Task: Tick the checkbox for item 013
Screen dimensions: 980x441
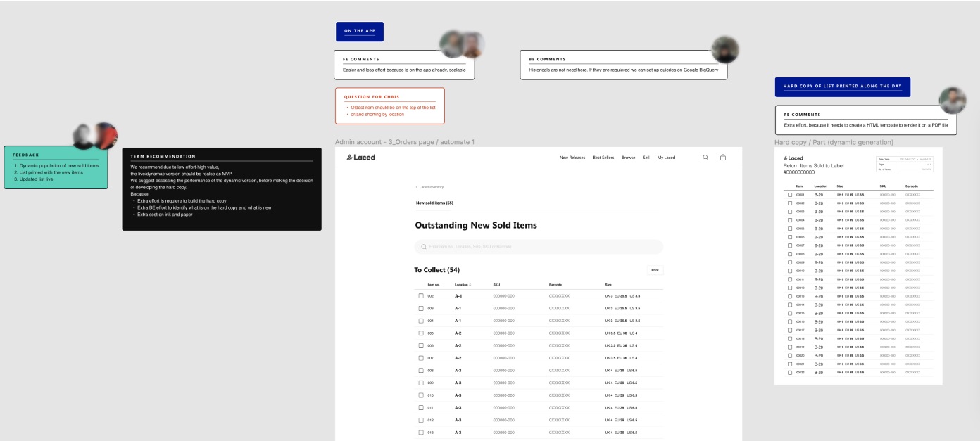Action: click(421, 433)
